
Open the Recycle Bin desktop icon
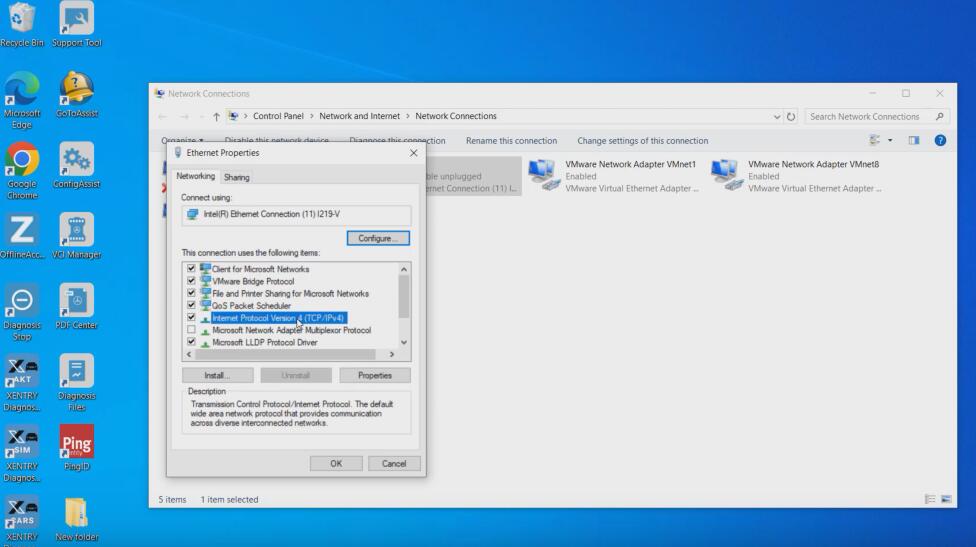[22, 25]
